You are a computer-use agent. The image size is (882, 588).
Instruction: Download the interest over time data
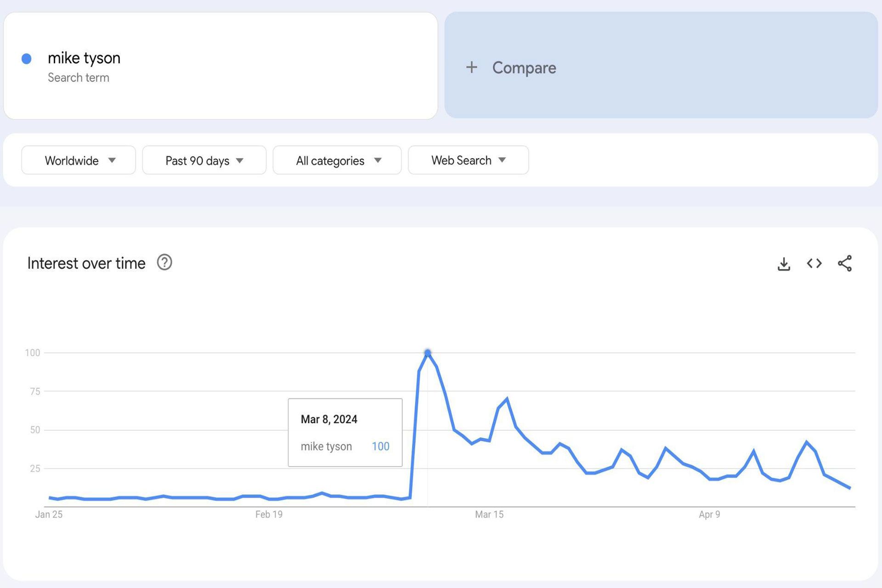[784, 264]
